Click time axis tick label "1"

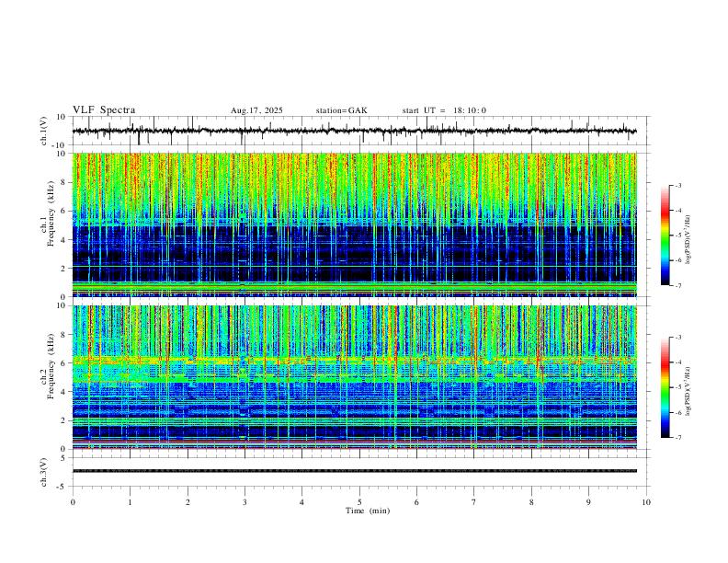pyautogui.click(x=130, y=502)
